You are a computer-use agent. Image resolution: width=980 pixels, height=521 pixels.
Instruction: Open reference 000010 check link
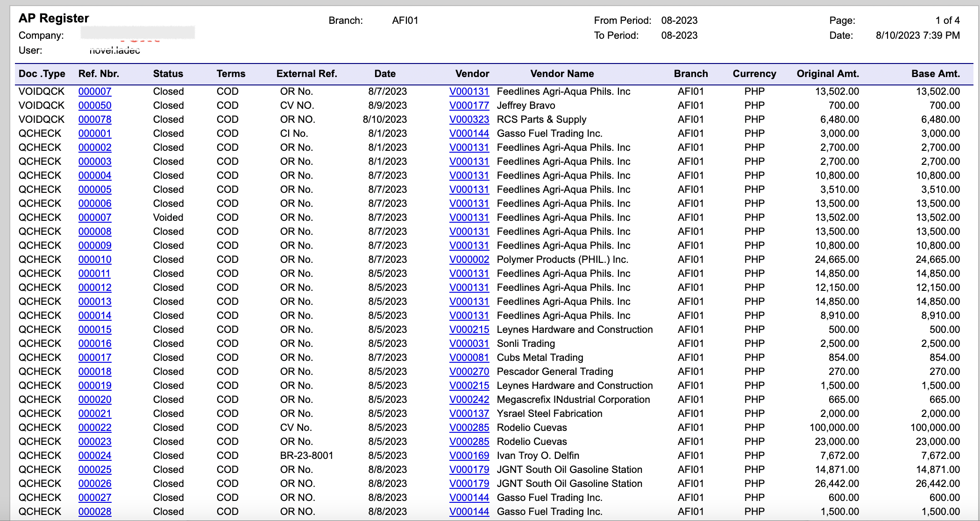click(x=95, y=260)
